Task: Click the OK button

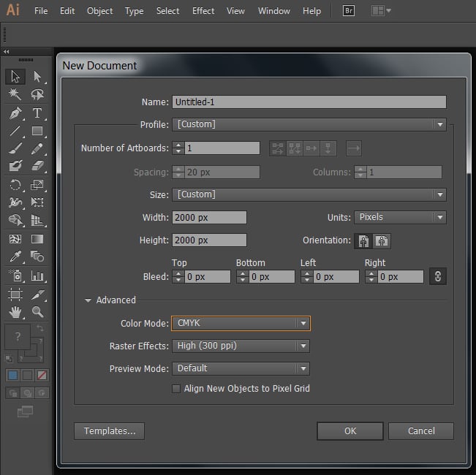Action: [x=350, y=431]
